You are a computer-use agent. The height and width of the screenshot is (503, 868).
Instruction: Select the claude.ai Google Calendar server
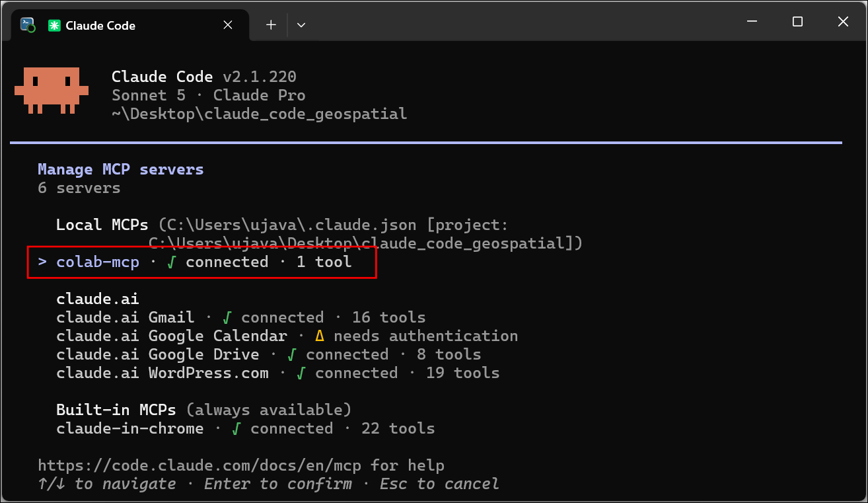[287, 336]
